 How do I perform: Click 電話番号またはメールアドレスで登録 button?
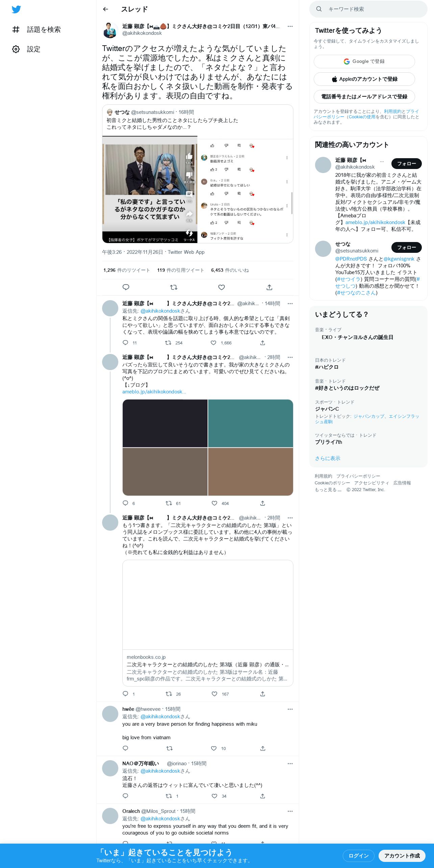pyautogui.click(x=364, y=97)
